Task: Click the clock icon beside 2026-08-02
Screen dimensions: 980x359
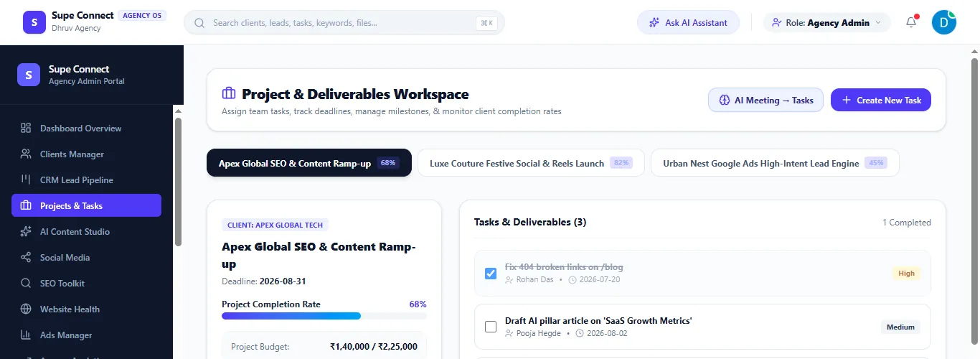Action: click(578, 333)
